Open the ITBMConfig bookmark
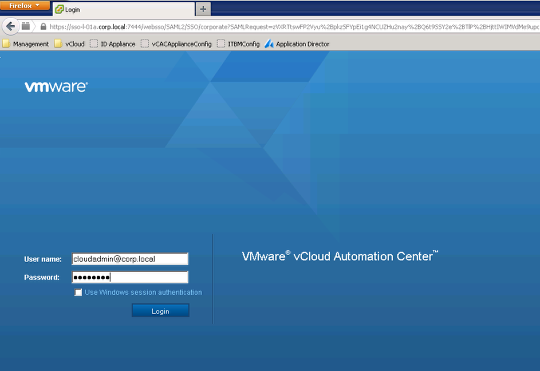The image size is (540, 371). [238, 44]
